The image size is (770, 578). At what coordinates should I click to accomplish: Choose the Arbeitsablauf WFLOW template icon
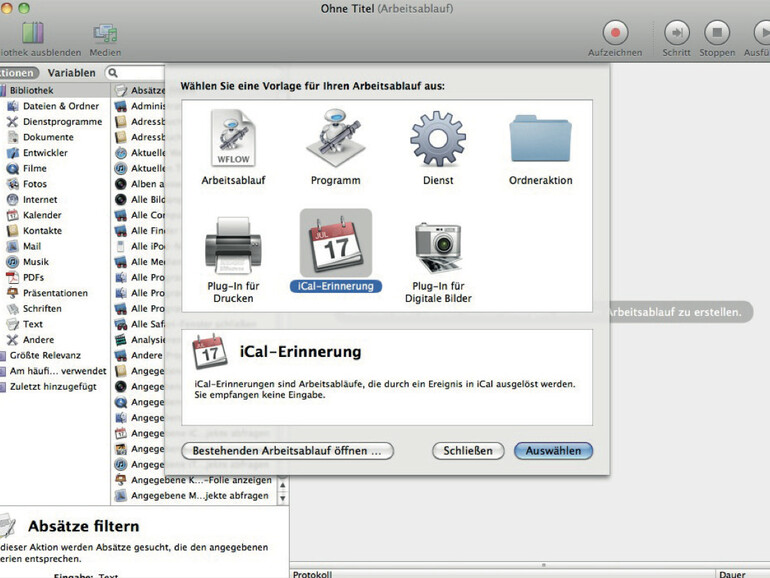[x=233, y=138]
